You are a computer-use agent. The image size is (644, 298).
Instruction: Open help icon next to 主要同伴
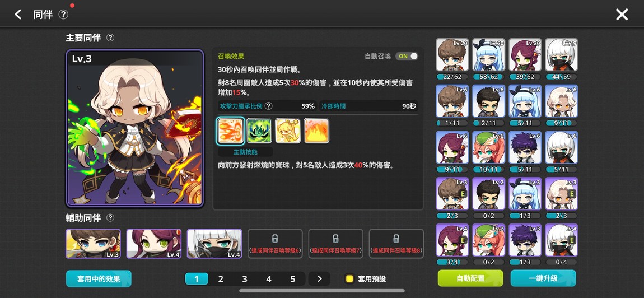[x=110, y=38]
